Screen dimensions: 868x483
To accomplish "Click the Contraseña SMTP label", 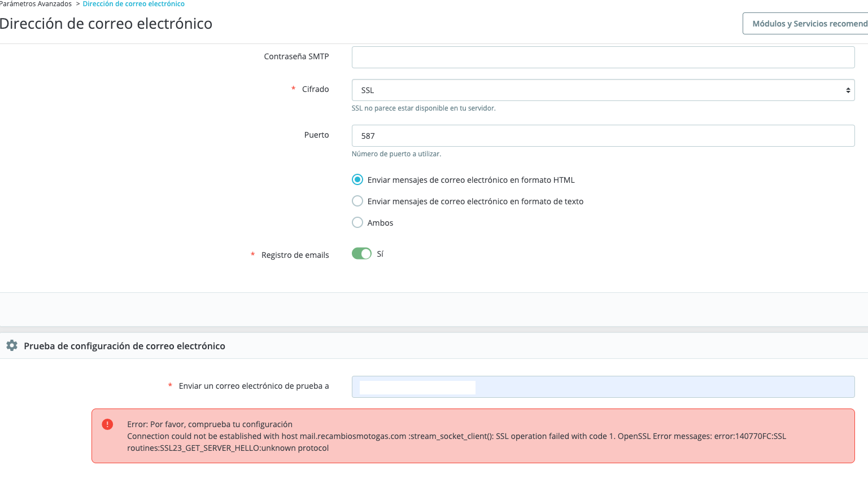I will point(296,56).
